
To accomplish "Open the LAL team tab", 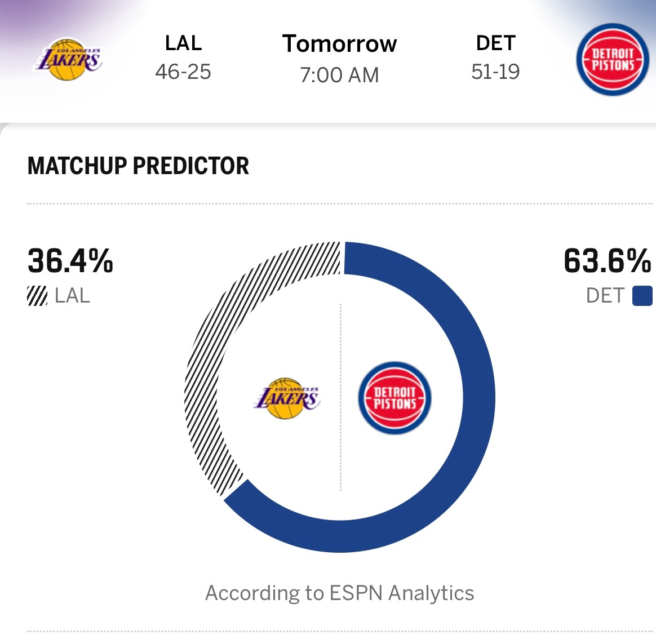I will 184,43.
